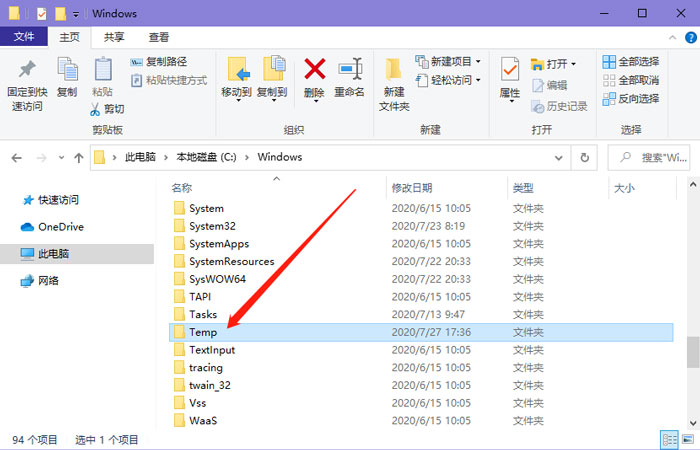Click the Cut (剪切) scissors icon

tap(98, 109)
